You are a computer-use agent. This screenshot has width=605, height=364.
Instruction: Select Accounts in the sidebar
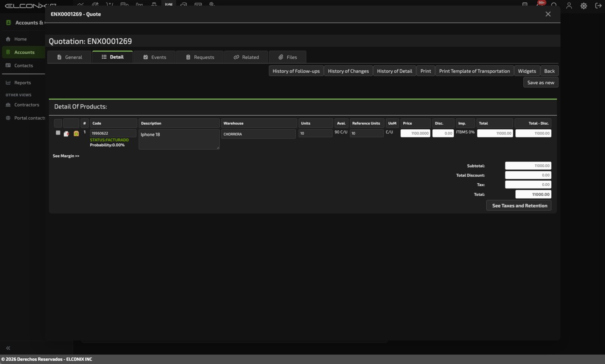[x=24, y=52]
